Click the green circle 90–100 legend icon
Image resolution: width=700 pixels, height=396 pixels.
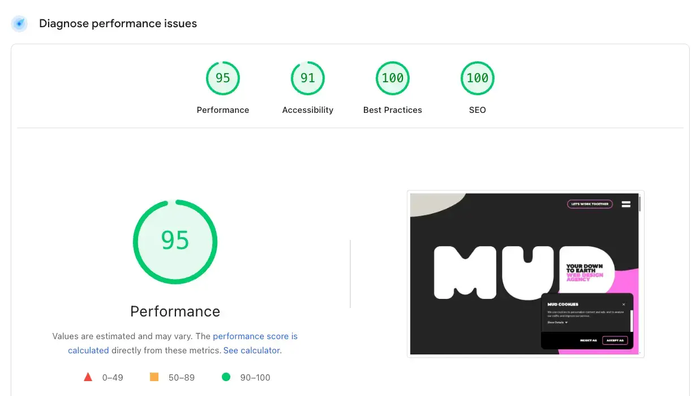[226, 377]
